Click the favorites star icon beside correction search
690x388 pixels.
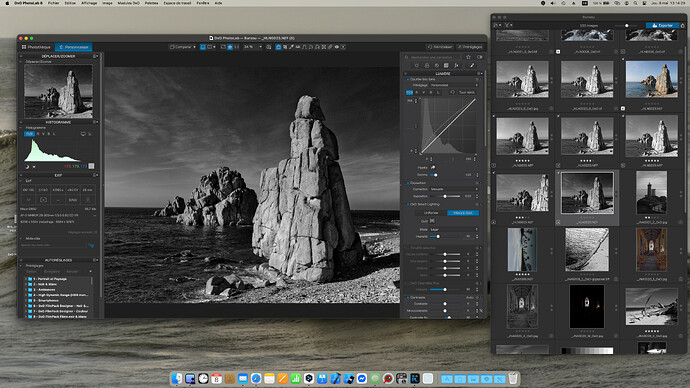468,57
